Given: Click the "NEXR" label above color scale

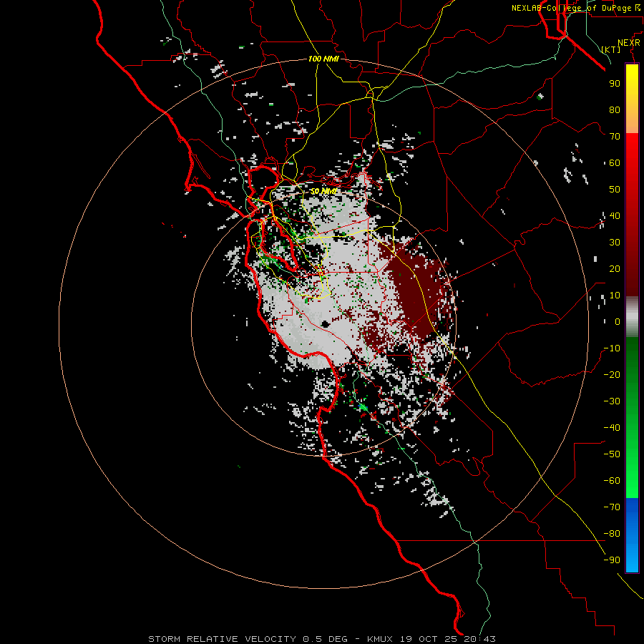Looking at the screenshot, I should coord(629,43).
